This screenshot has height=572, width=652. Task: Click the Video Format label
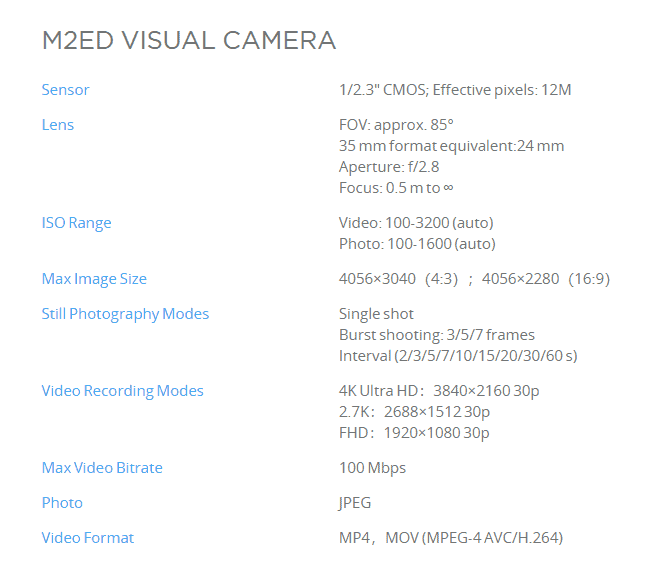(x=88, y=538)
